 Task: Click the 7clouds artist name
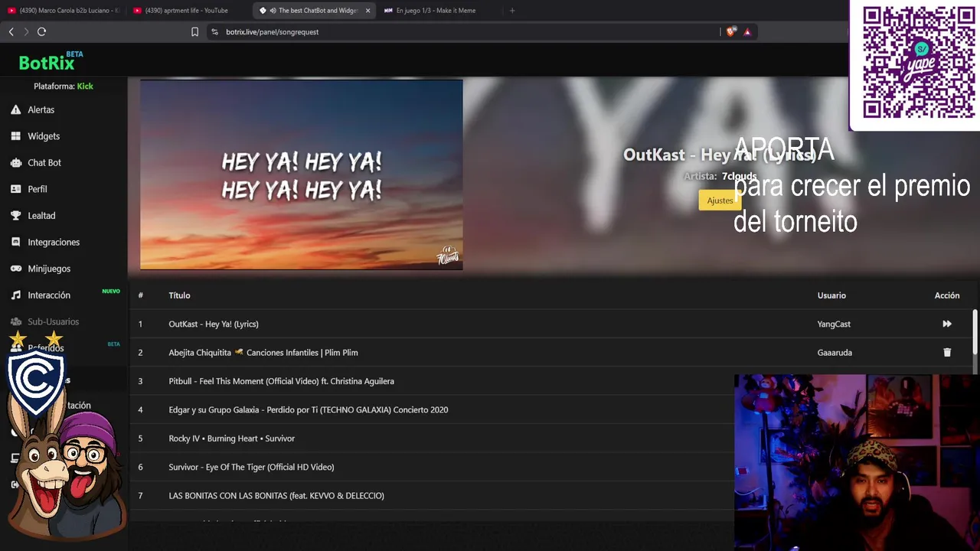pos(739,176)
